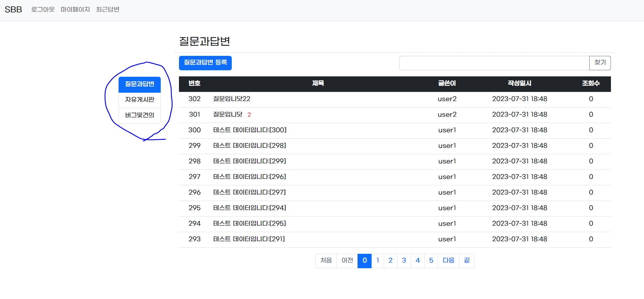The image size is (644, 299).
Task: Click number 302 in the table
Action: 195,99
